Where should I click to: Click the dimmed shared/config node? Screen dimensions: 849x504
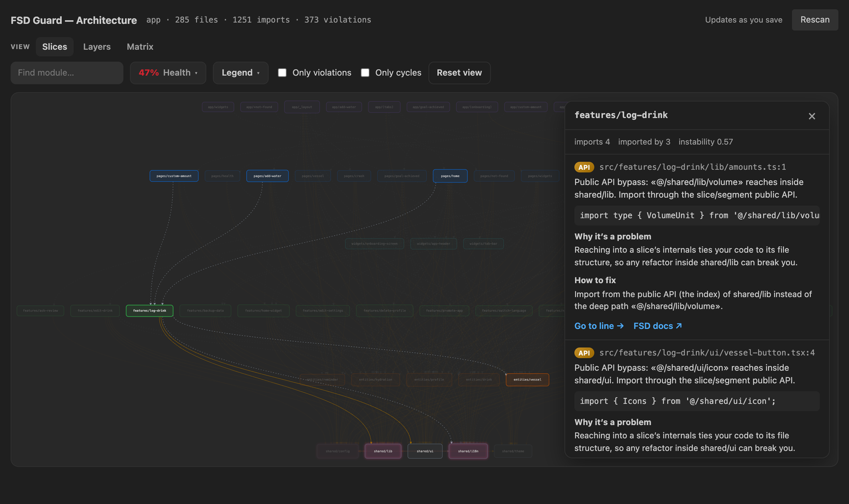tap(337, 451)
